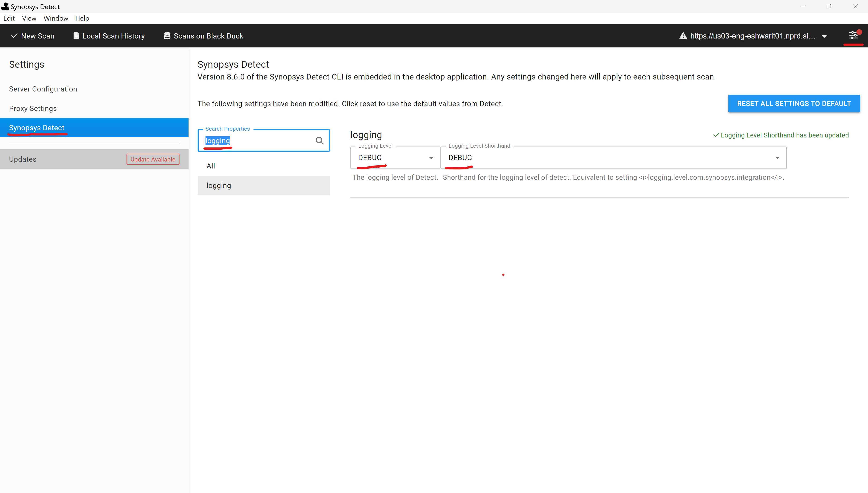Select Proxy Settings in sidebar
The height and width of the screenshot is (493, 868).
point(94,108)
